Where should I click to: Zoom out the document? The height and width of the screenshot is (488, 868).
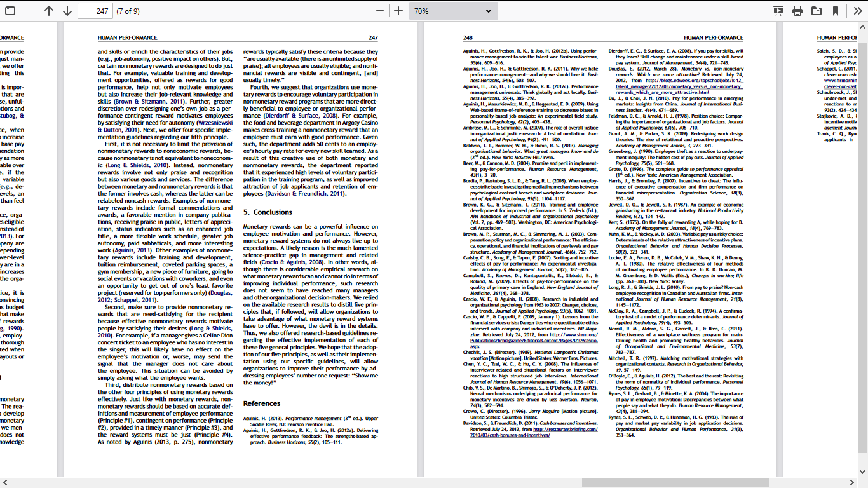(x=379, y=10)
